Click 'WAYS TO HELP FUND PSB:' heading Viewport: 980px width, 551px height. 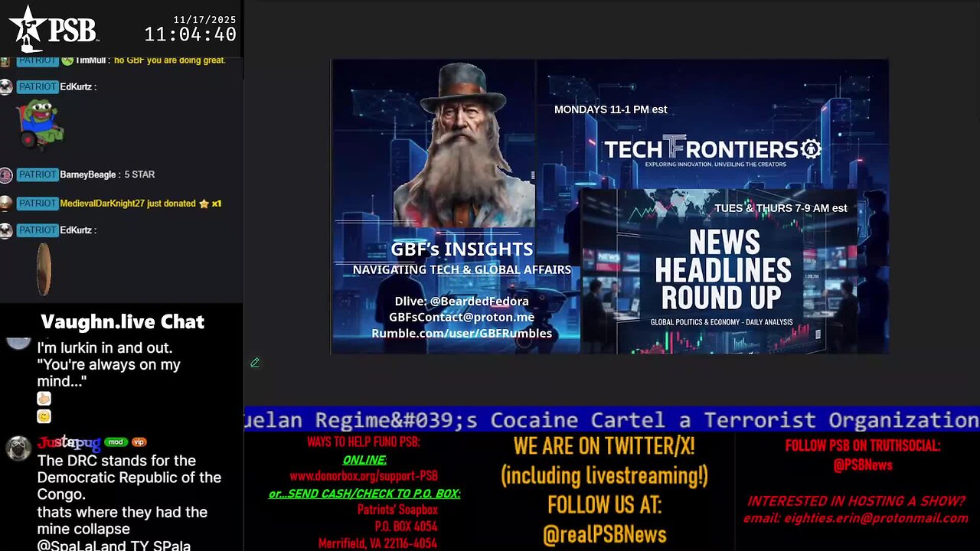[364, 442]
